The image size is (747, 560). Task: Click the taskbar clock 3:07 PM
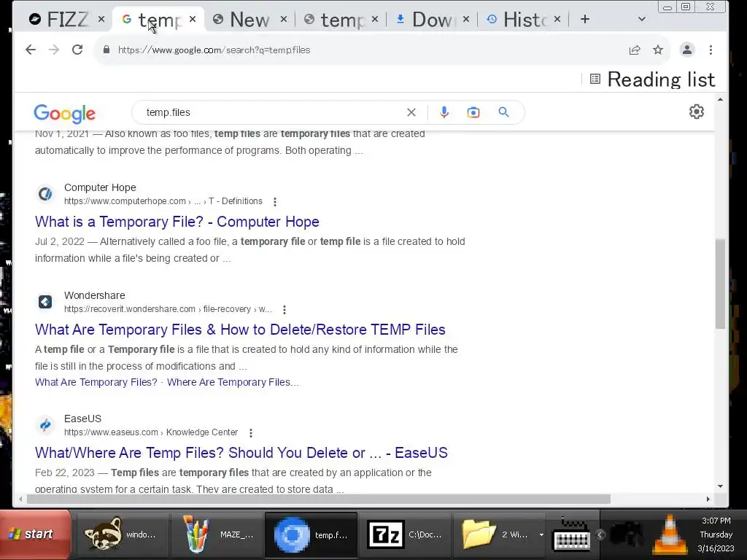coord(716,521)
